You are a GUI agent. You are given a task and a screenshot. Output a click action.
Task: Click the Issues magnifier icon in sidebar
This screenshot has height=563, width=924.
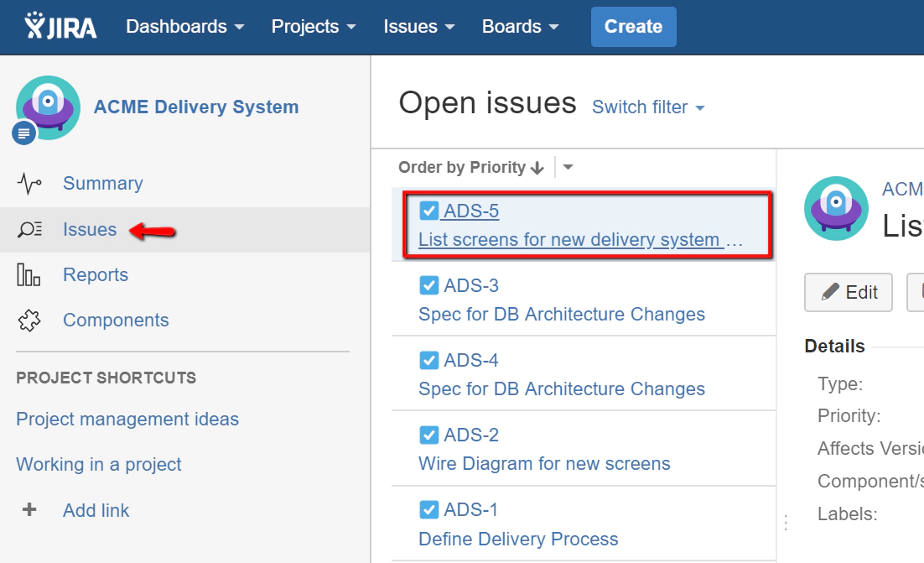click(29, 230)
